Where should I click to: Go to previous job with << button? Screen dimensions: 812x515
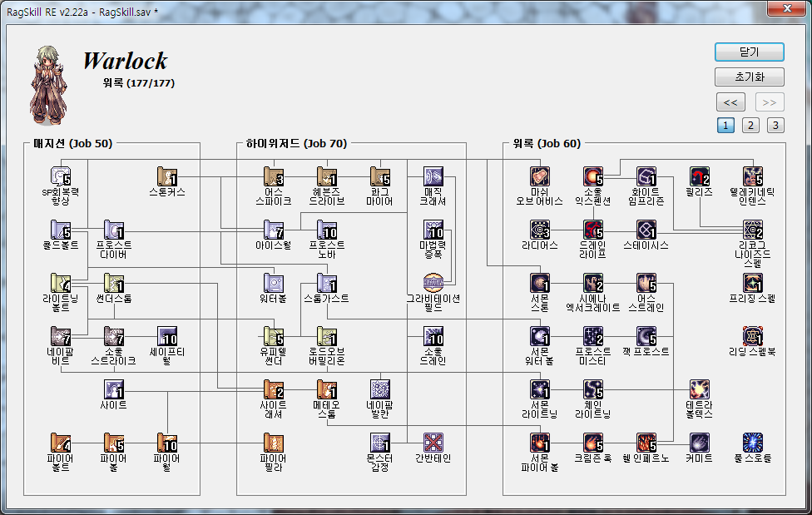[x=730, y=102]
